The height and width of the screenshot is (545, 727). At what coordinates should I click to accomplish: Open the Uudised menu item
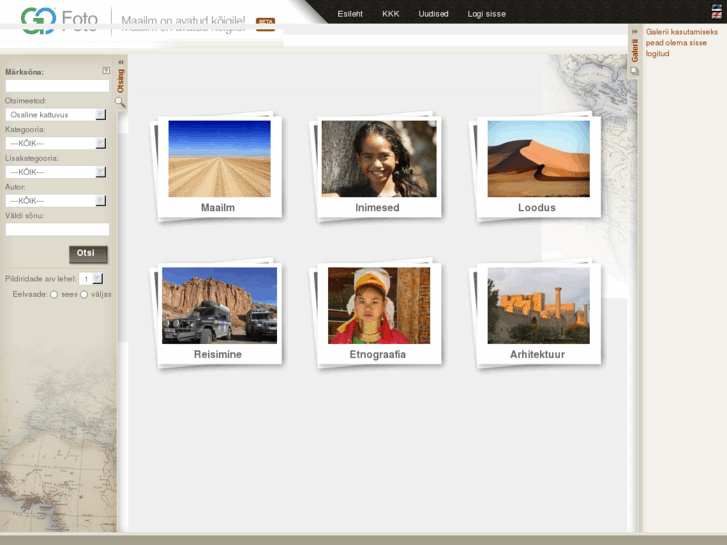(x=433, y=14)
